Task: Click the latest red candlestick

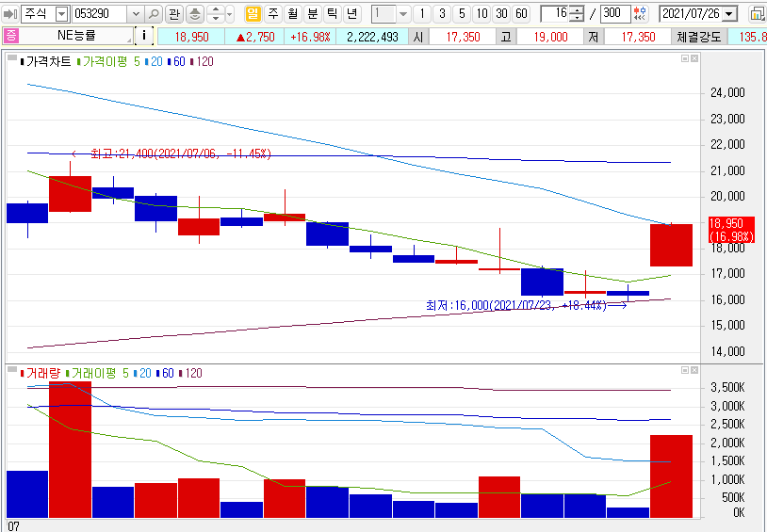Action: [x=671, y=245]
